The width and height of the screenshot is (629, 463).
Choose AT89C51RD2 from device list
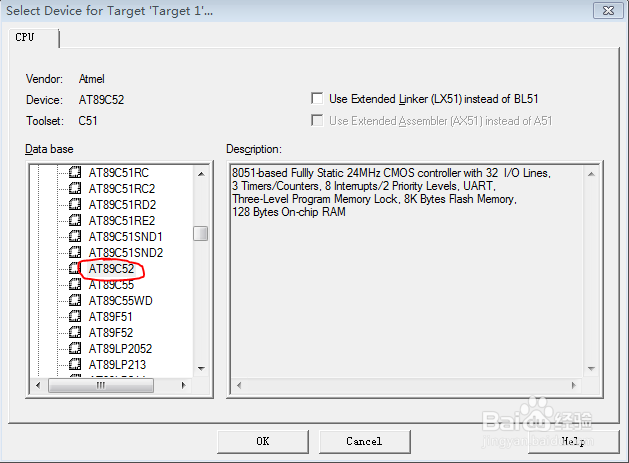122,205
